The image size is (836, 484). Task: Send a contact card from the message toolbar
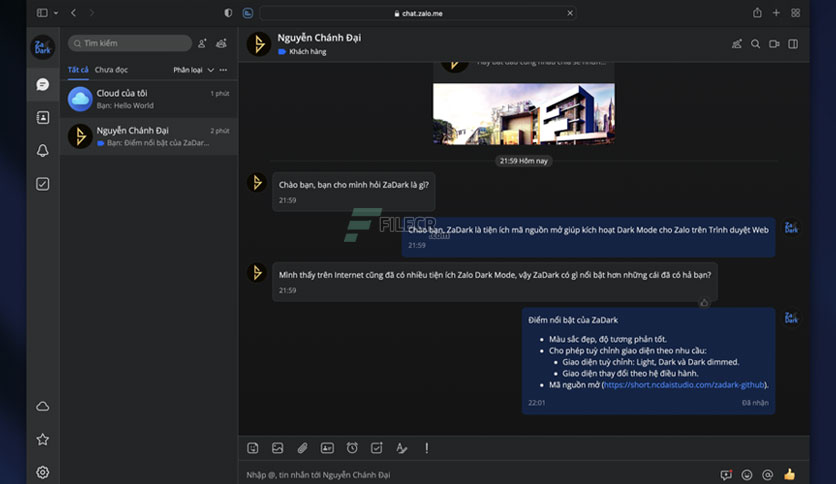[x=327, y=448]
